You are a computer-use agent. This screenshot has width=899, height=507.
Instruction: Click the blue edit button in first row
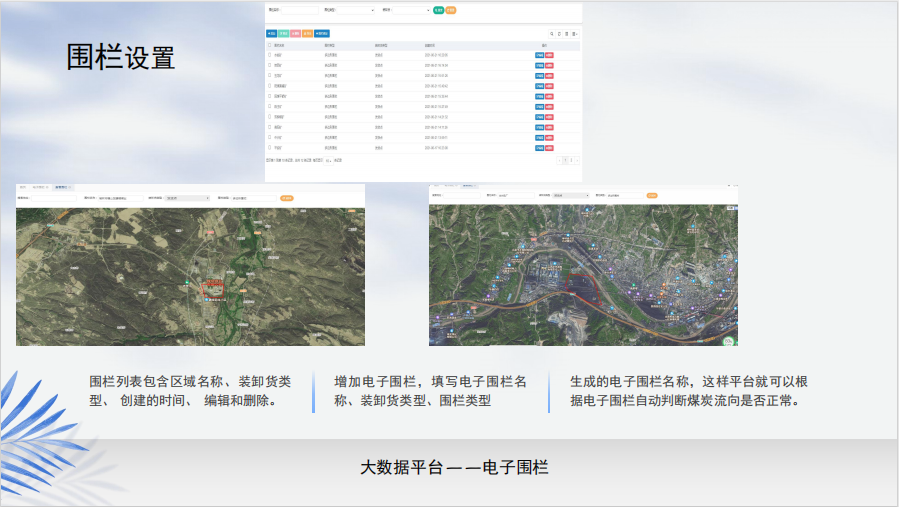540,54
